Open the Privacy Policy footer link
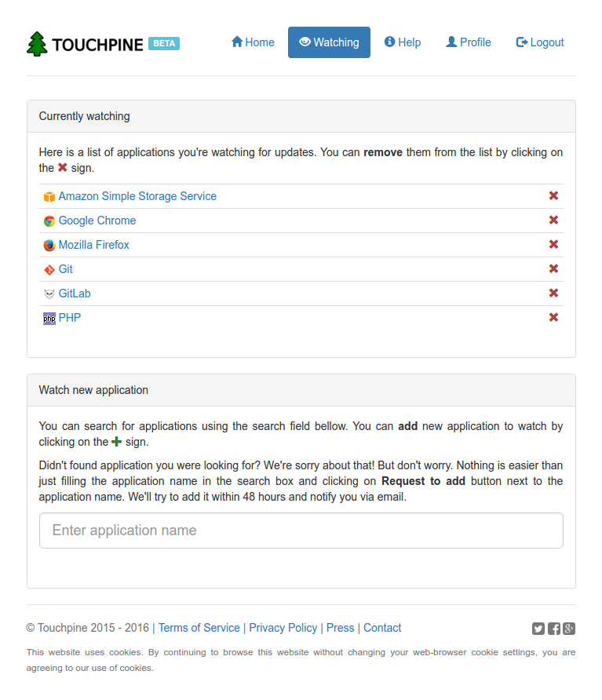 (283, 628)
